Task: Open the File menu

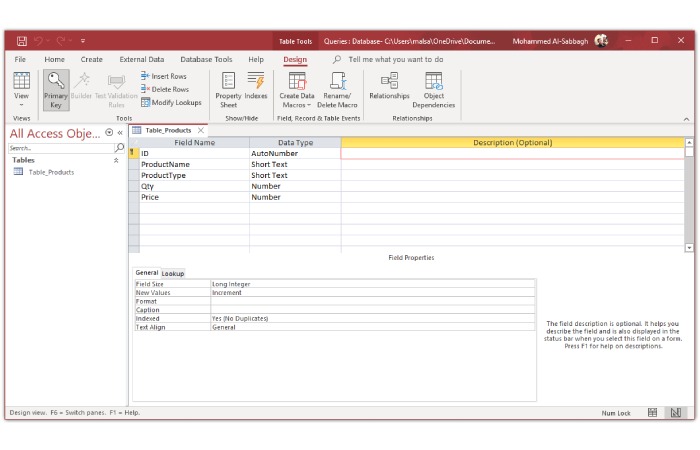Action: point(20,59)
